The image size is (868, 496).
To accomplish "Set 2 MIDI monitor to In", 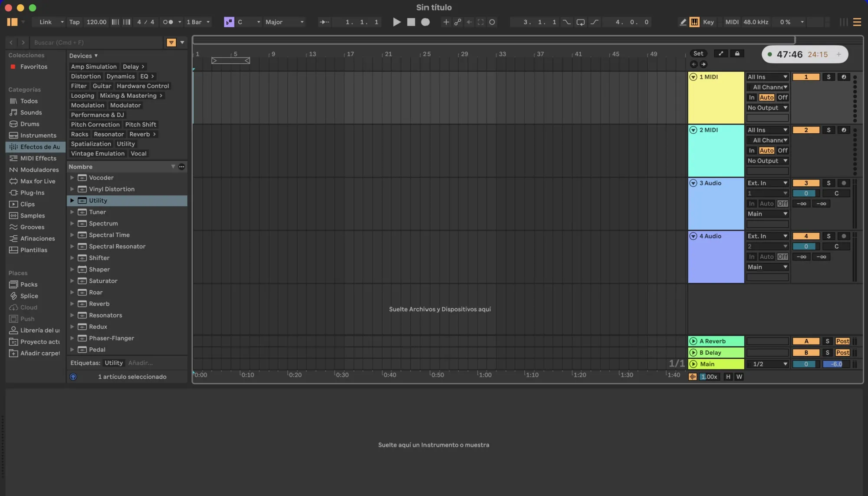I will pos(752,151).
